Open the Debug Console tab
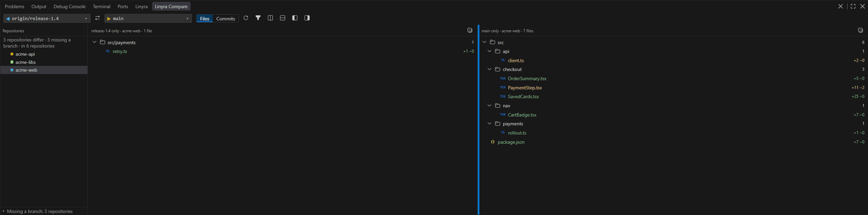Viewport: 868px width, 215px height. pyautogui.click(x=69, y=6)
